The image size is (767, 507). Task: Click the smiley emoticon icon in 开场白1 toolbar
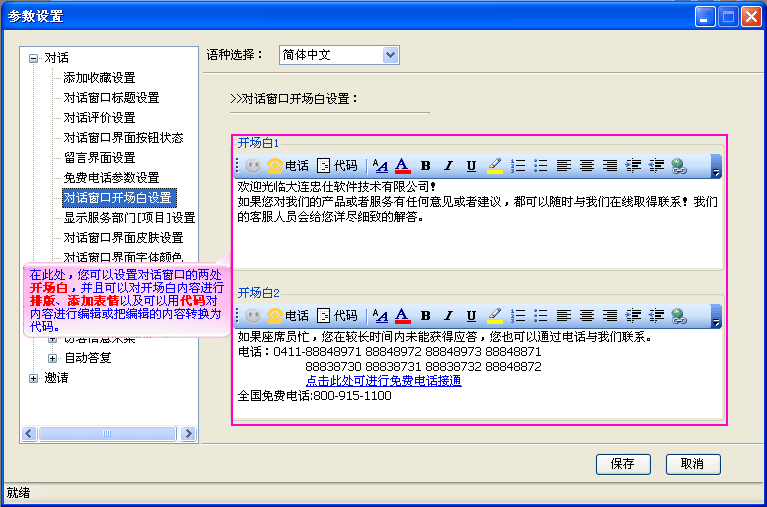[253, 165]
